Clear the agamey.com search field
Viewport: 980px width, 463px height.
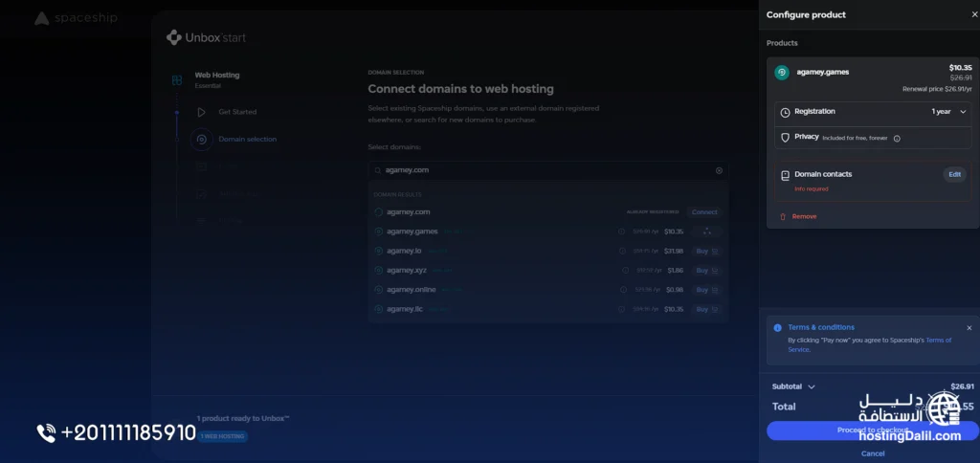[719, 170]
